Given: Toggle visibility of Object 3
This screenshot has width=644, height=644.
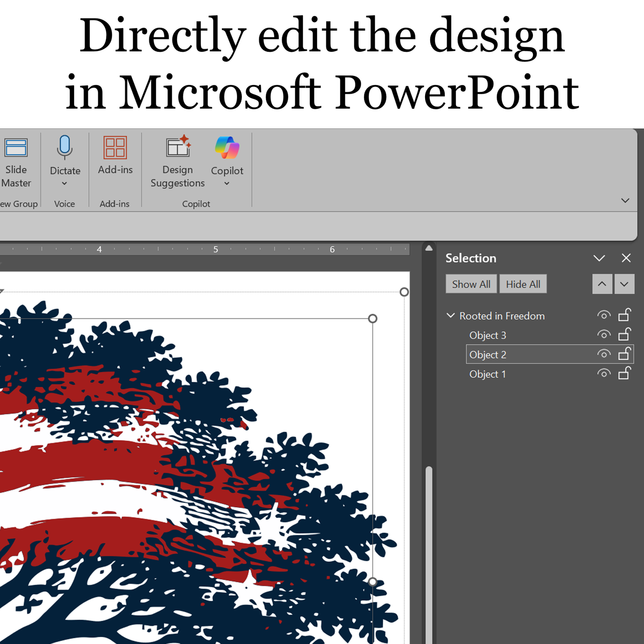Looking at the screenshot, I should pyautogui.click(x=604, y=334).
